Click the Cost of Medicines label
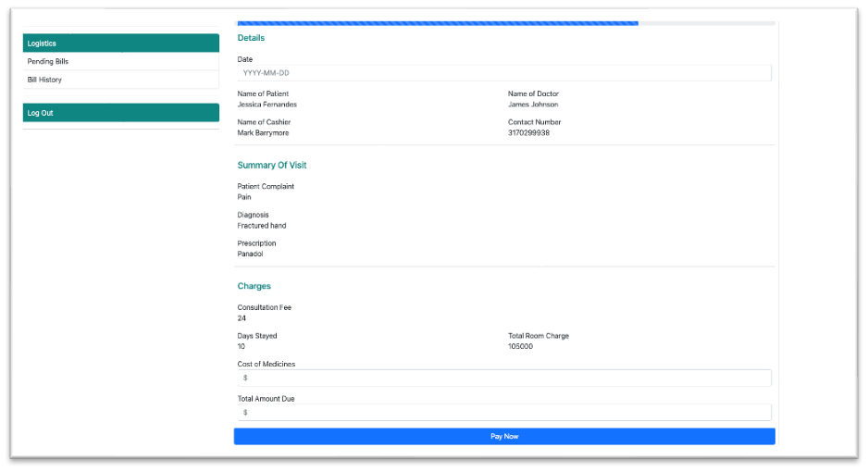The height and width of the screenshot is (472, 868). tap(267, 364)
